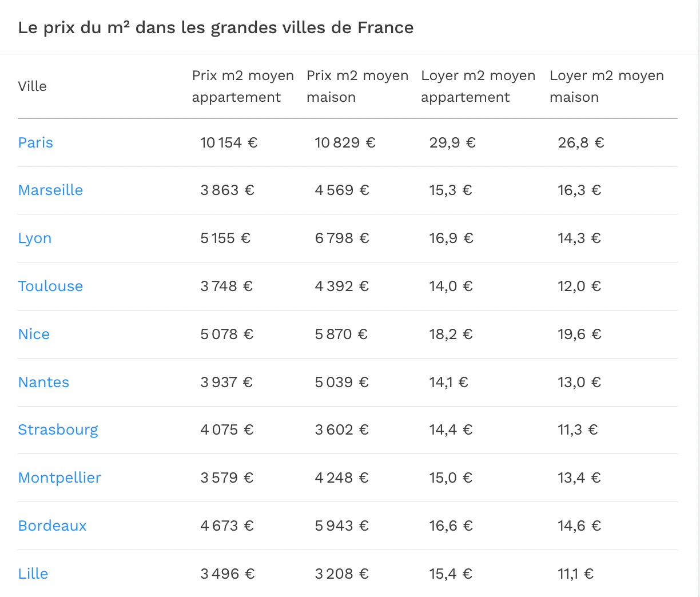Open the Montpellier city link
Screen dimensions: 700x597
tap(59, 477)
